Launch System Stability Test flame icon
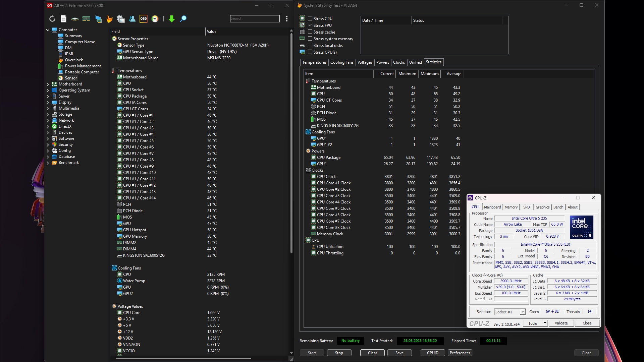The height and width of the screenshot is (362, 644). 109,19
